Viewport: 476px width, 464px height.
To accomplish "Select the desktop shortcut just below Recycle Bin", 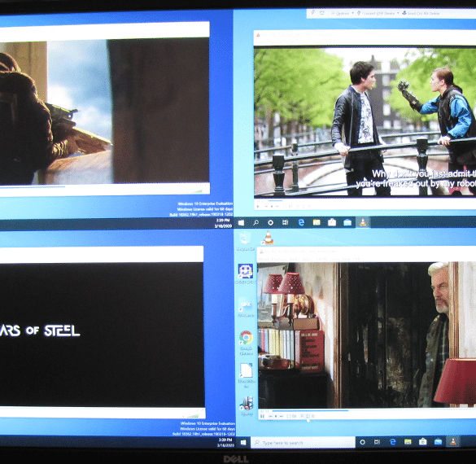I will click(x=245, y=274).
